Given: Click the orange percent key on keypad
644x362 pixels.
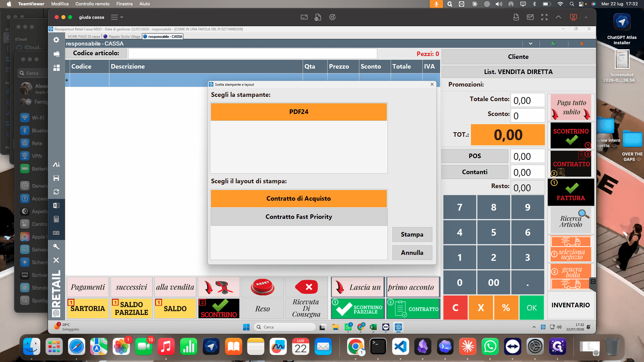Looking at the screenshot, I should pyautogui.click(x=506, y=308).
